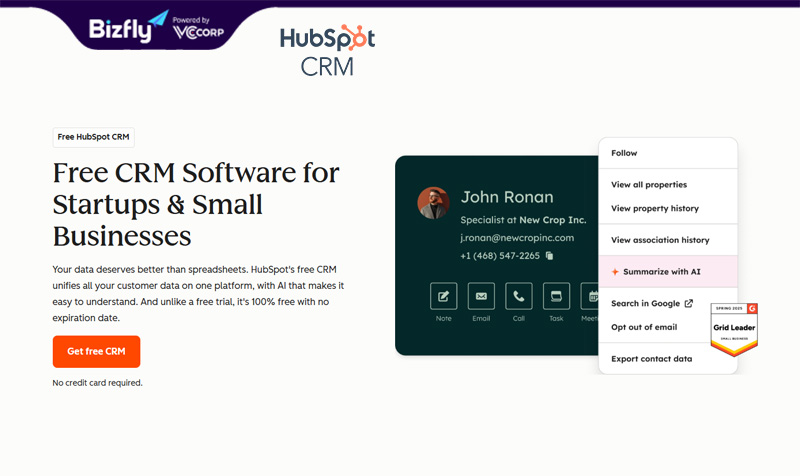Open the Email action icon
Image resolution: width=800 pixels, height=476 pixels.
pos(481,296)
